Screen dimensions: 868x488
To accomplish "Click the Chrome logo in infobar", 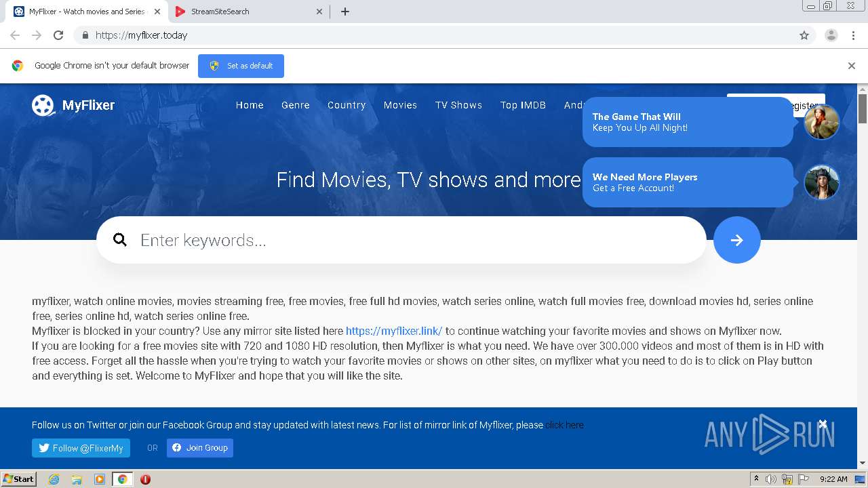I will pyautogui.click(x=18, y=66).
